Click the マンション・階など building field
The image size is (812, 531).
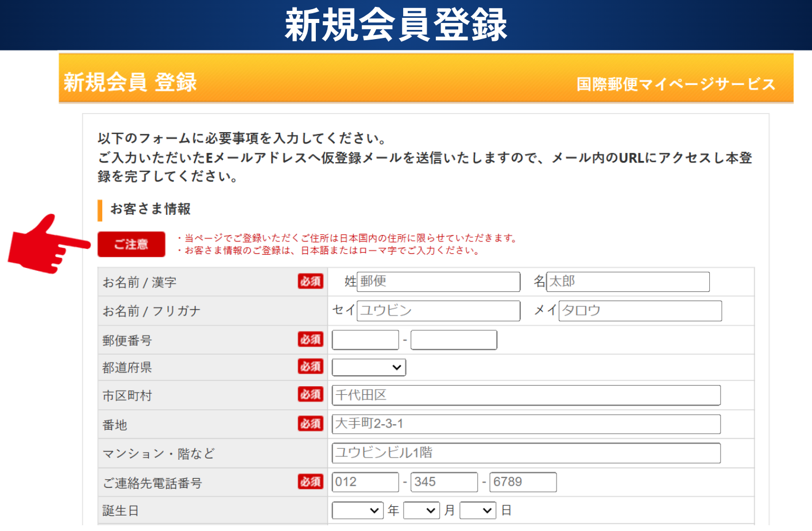(526, 453)
